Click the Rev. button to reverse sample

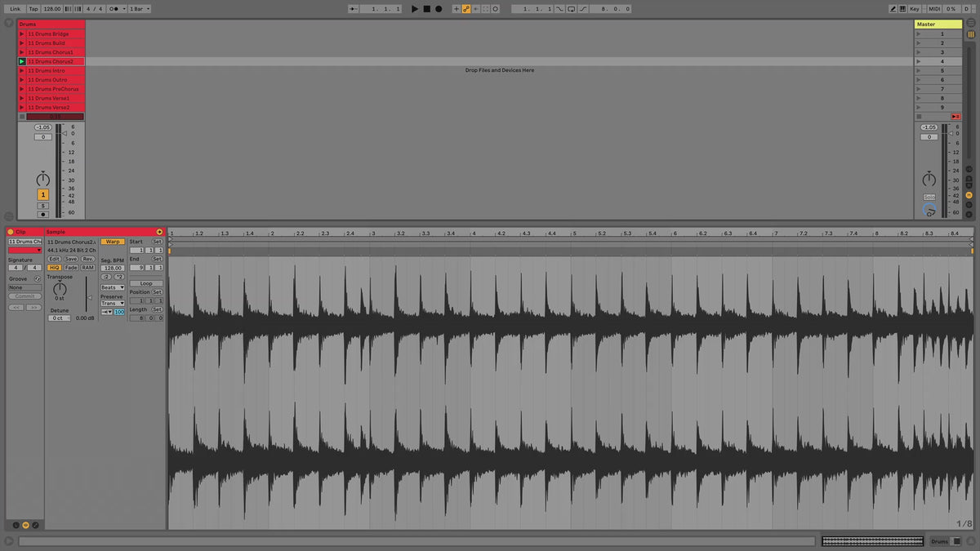(87, 259)
